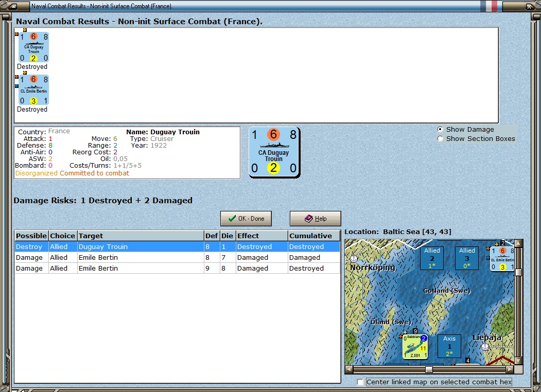Image resolution: width=541 pixels, height=392 pixels.
Task: Enable Center linked map on selected combat hex
Action: [x=360, y=382]
